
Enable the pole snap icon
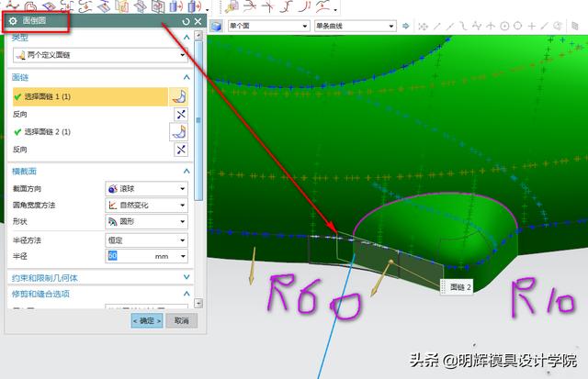click(477, 27)
